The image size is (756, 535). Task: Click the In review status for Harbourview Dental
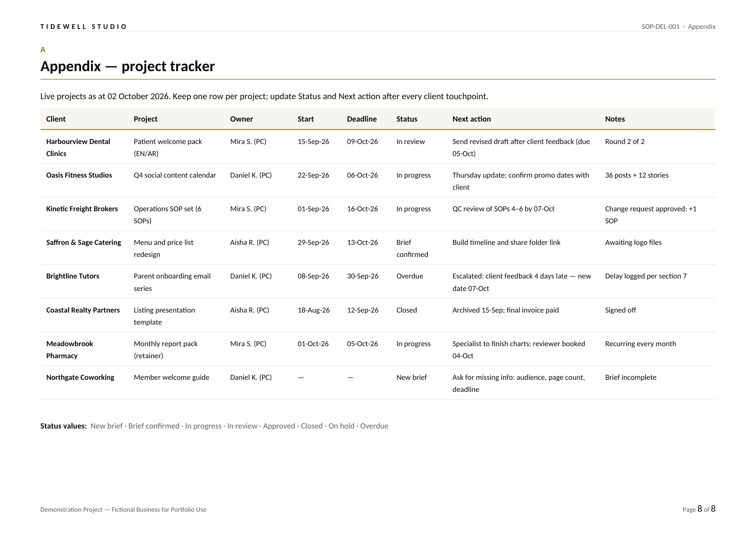pos(411,141)
